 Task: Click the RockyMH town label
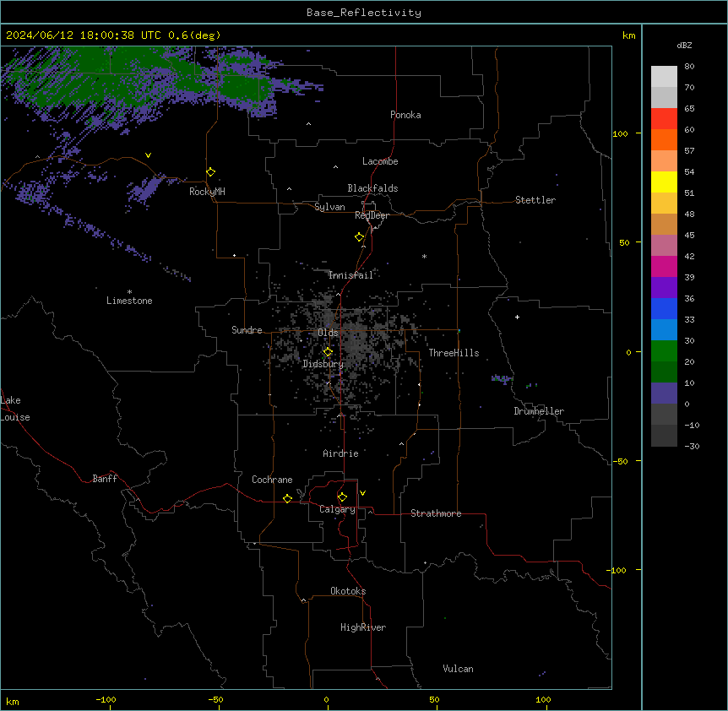point(207,192)
